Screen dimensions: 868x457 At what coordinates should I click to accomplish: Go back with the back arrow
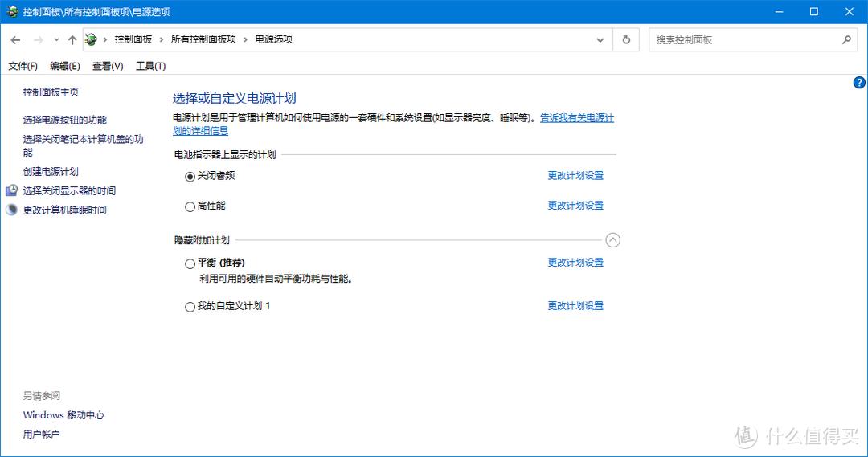(15, 40)
